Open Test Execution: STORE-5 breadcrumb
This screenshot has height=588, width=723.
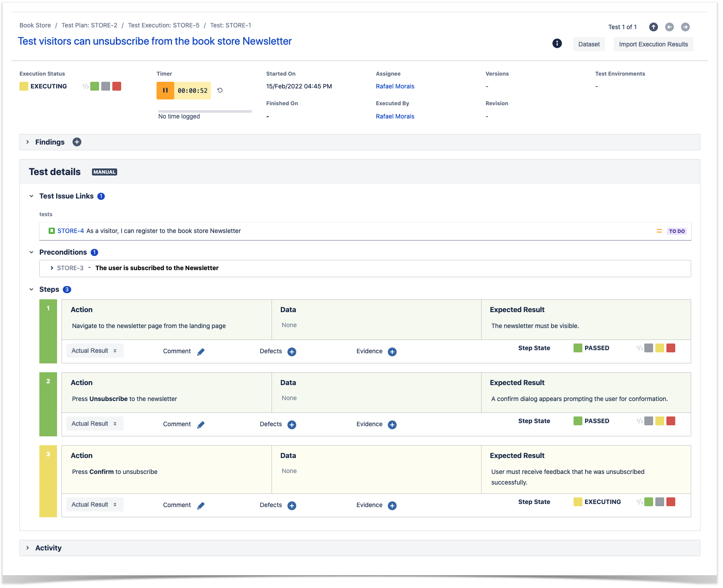click(x=164, y=25)
